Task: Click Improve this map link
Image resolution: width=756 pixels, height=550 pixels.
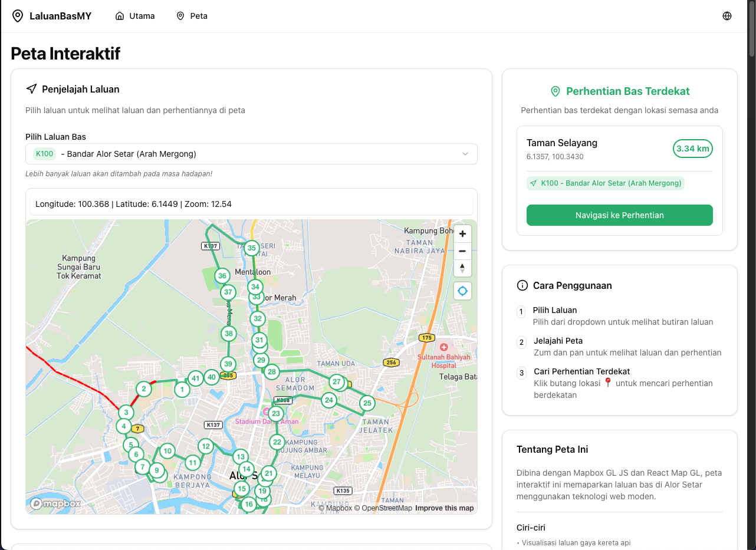Action: click(x=445, y=508)
